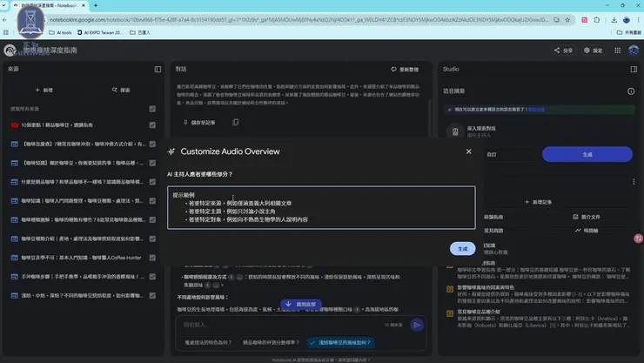Open Chrome downloads icon

(x=614, y=20)
